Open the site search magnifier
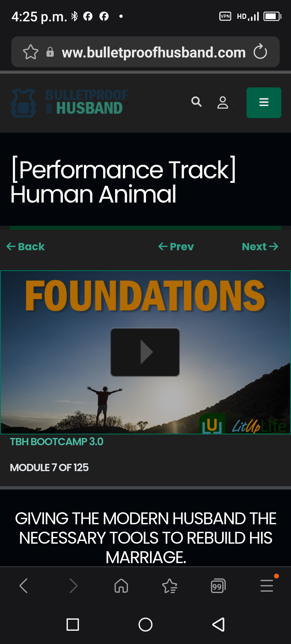Screen dimensions: 291x644 (x=196, y=102)
